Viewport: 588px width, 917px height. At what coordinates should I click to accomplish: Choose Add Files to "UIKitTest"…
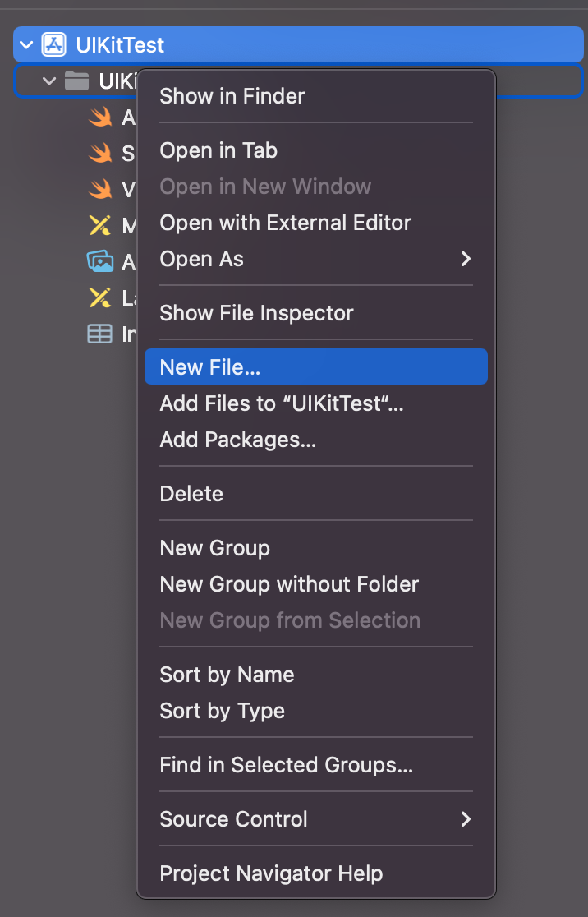click(x=315, y=403)
